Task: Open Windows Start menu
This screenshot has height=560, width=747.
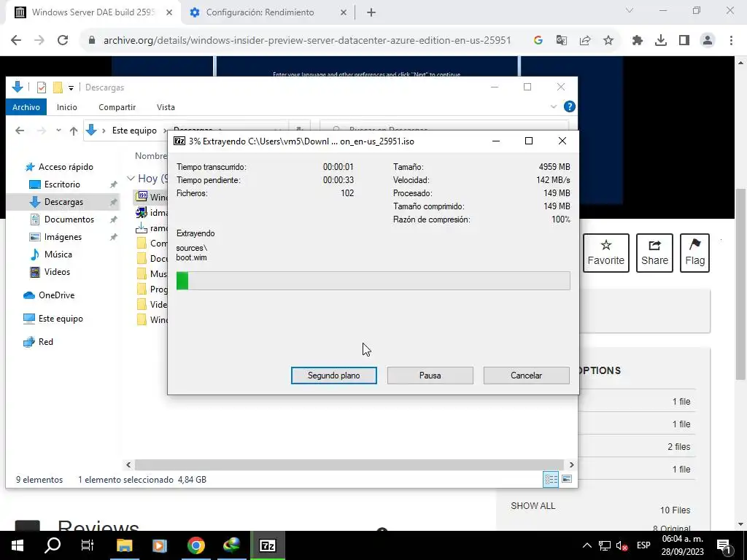Action: coord(18,545)
